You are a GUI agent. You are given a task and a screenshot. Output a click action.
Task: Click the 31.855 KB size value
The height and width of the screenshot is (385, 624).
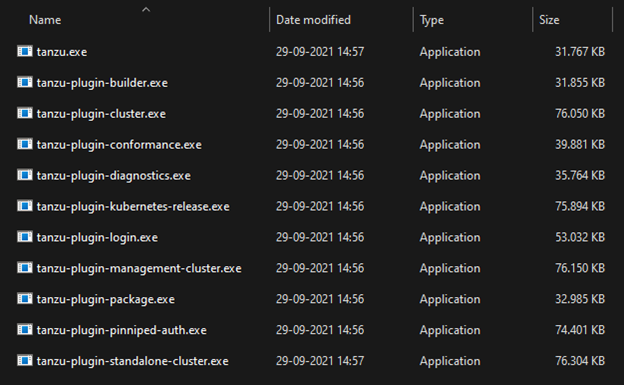[580, 82]
